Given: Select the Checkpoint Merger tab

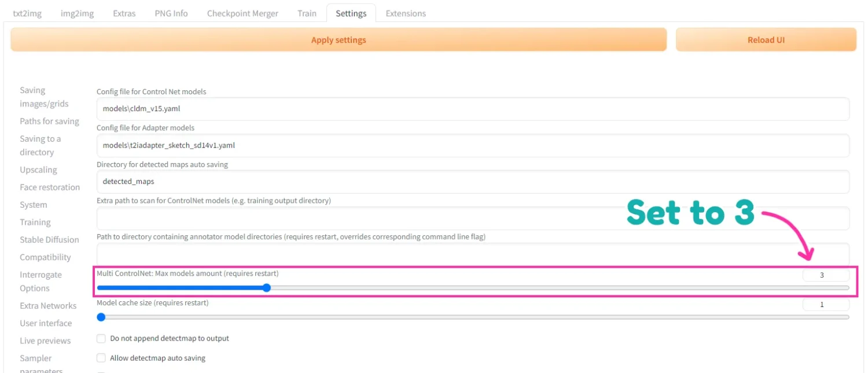Looking at the screenshot, I should coord(242,13).
